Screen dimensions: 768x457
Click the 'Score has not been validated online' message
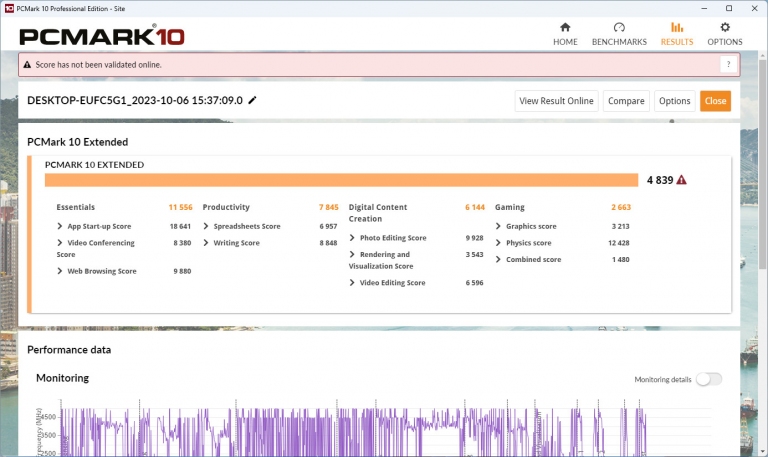click(x=98, y=65)
